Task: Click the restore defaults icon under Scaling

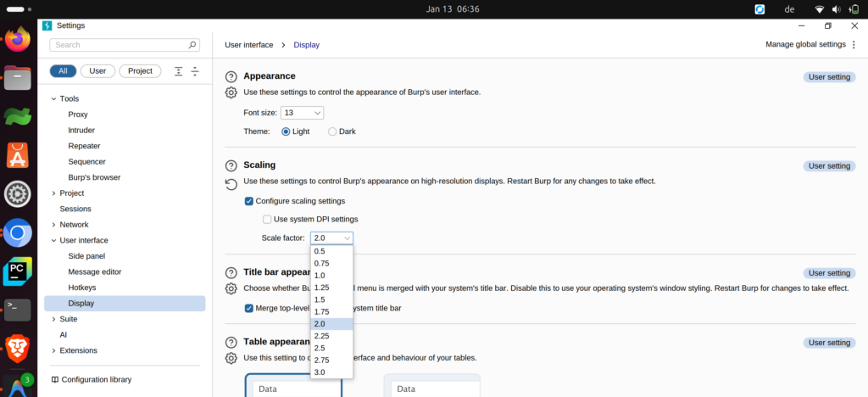Action: (x=231, y=182)
